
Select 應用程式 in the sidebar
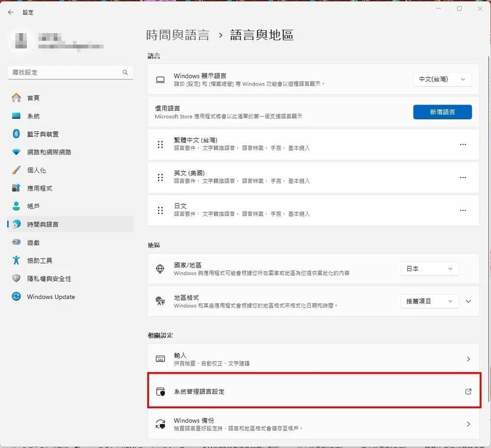click(x=70, y=189)
